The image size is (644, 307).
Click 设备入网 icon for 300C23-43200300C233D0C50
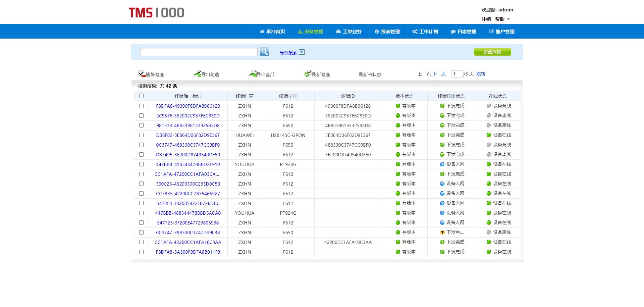tap(442, 184)
